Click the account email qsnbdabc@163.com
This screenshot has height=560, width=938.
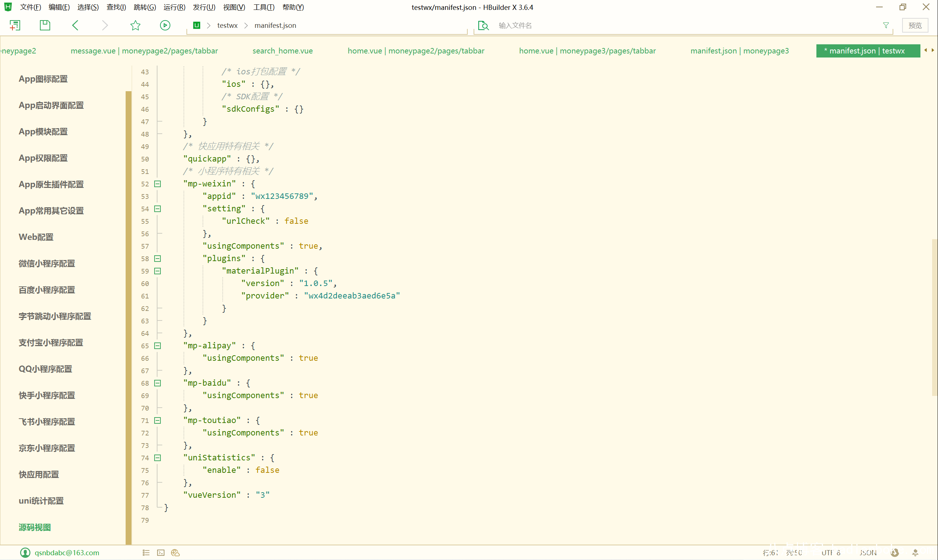[x=67, y=552]
